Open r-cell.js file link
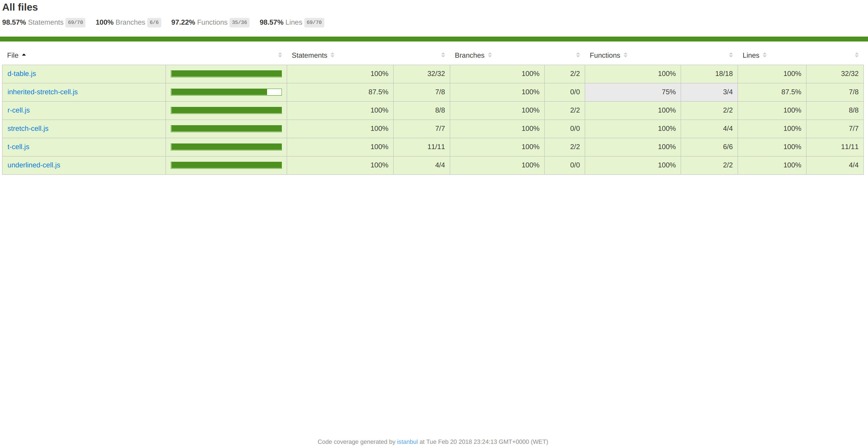The image size is (868, 448). pos(19,110)
